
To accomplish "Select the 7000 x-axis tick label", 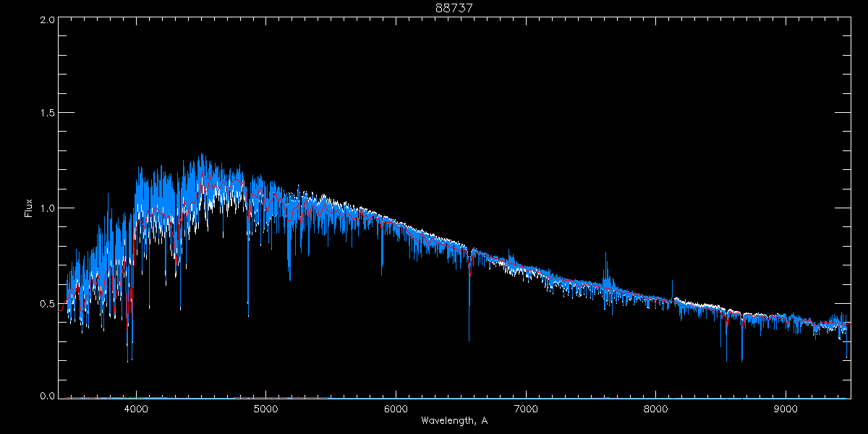I will [526, 409].
